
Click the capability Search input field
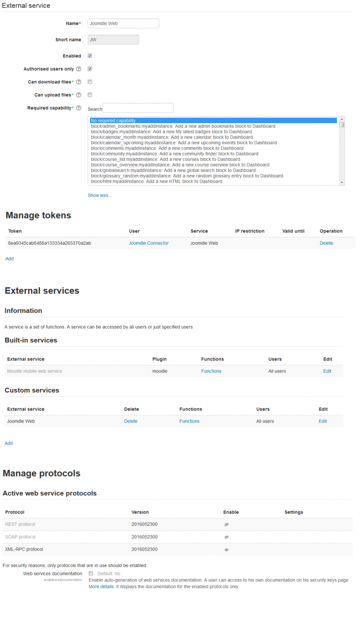point(138,108)
